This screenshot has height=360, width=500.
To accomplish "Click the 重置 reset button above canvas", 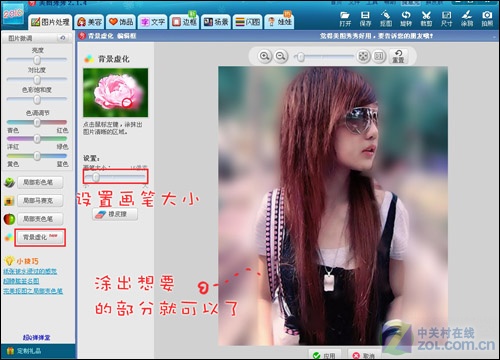I will point(398,56).
